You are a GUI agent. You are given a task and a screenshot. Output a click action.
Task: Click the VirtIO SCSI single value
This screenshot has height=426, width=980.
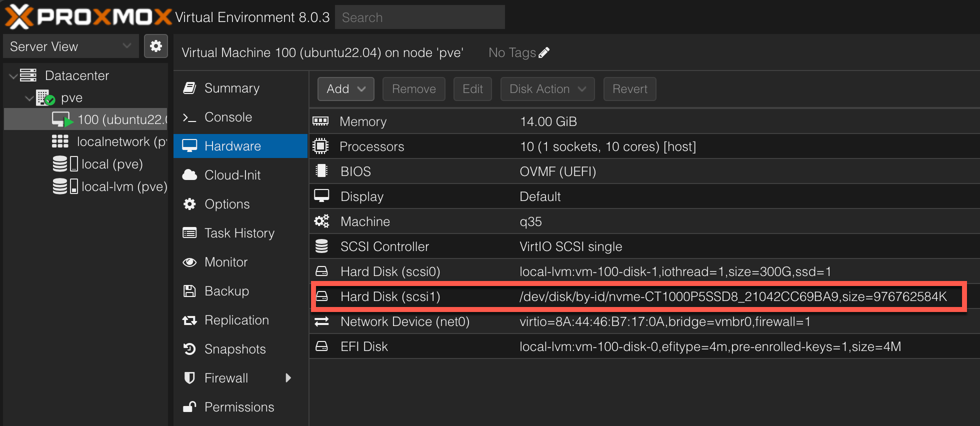tap(571, 246)
